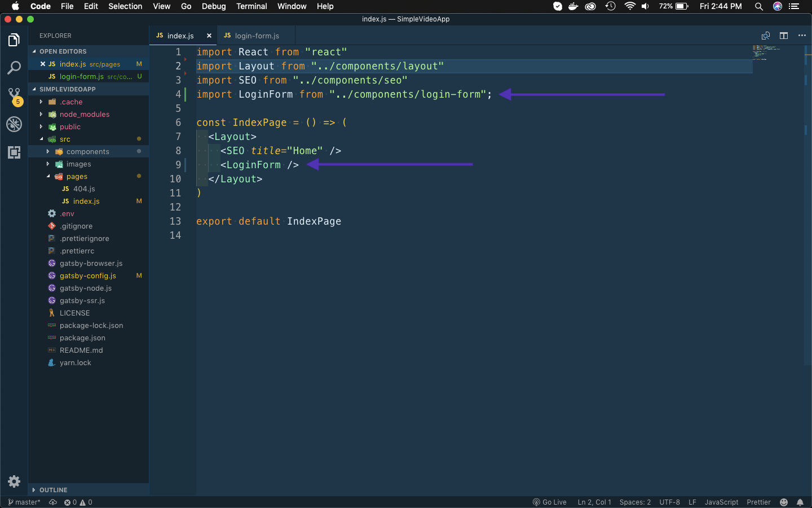Open the Debug menu
The image size is (812, 508).
tap(214, 6)
